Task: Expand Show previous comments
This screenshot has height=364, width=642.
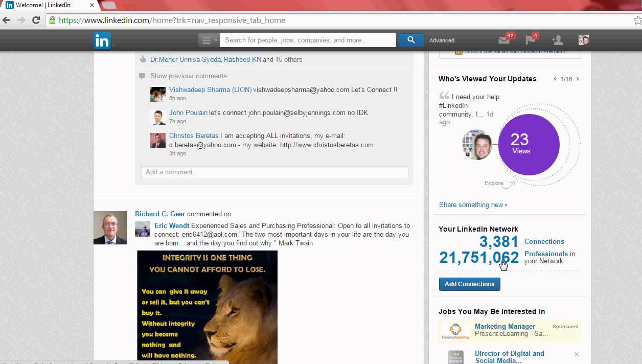Action: tap(188, 76)
